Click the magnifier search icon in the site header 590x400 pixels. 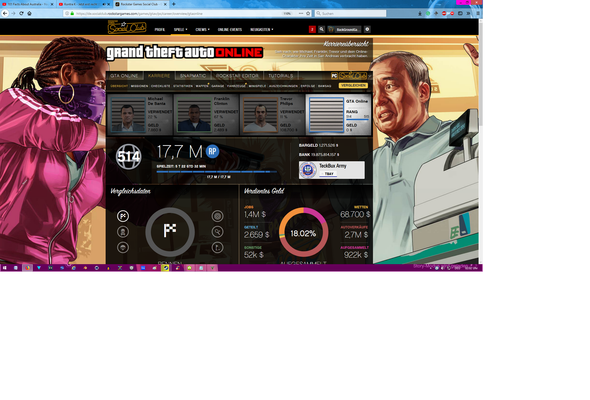(x=321, y=29)
